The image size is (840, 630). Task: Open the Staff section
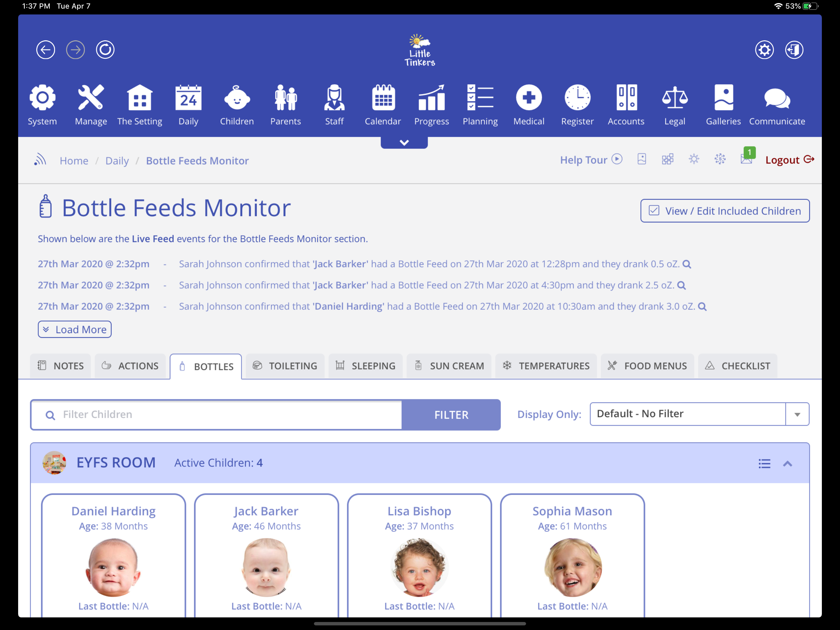[x=334, y=105]
